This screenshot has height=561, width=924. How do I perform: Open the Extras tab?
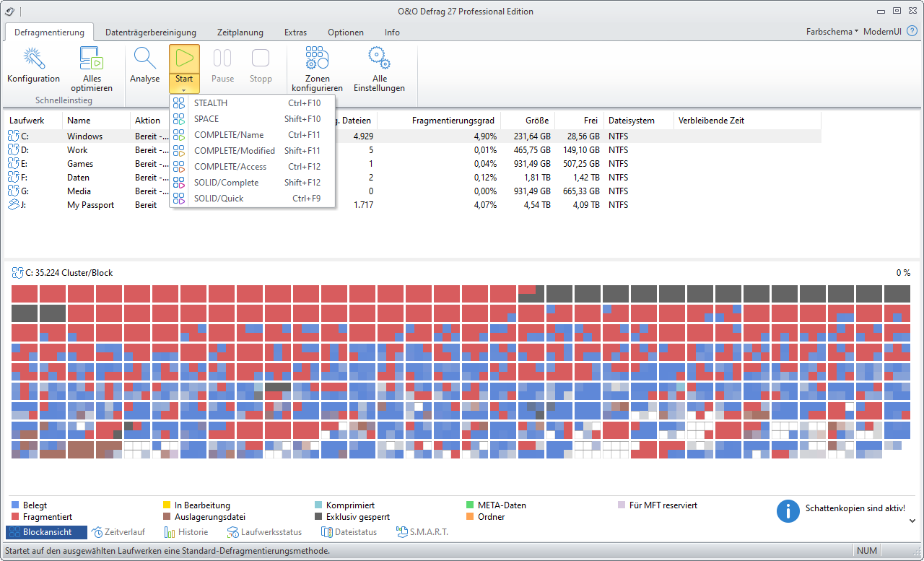pyautogui.click(x=295, y=32)
